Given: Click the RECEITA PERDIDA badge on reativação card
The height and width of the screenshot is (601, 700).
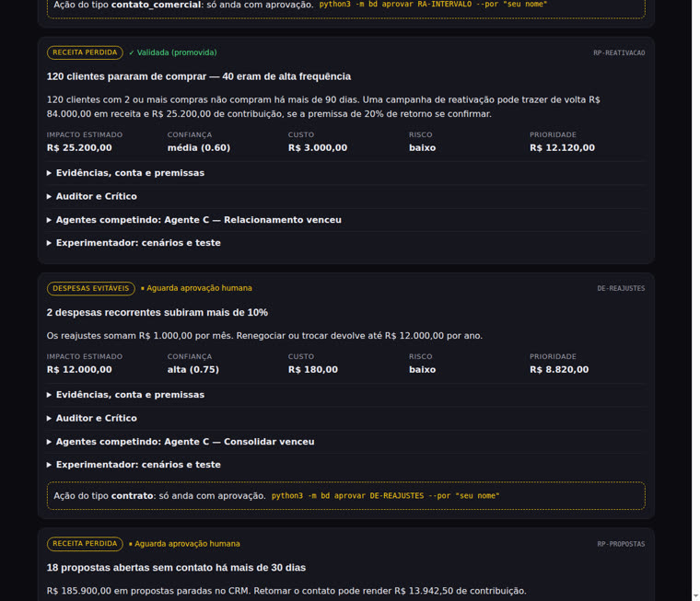Looking at the screenshot, I should [85, 52].
